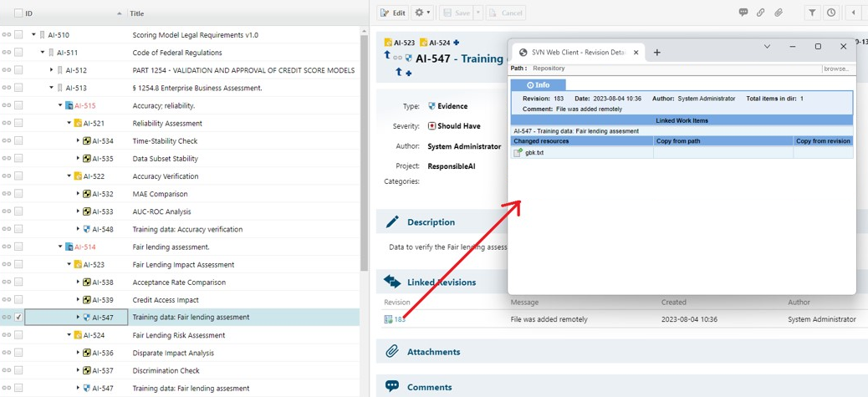Expand the AI-512 tree node

tap(51, 70)
